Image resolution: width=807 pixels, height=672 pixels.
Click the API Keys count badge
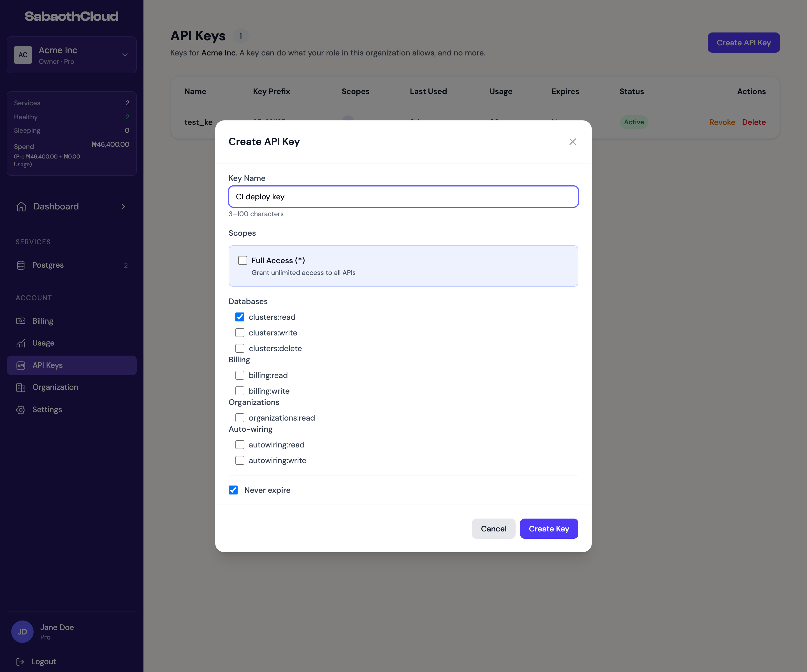point(241,36)
